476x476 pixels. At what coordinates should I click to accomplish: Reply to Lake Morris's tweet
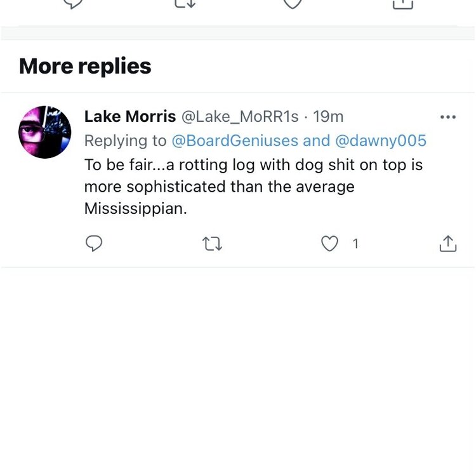tap(94, 244)
